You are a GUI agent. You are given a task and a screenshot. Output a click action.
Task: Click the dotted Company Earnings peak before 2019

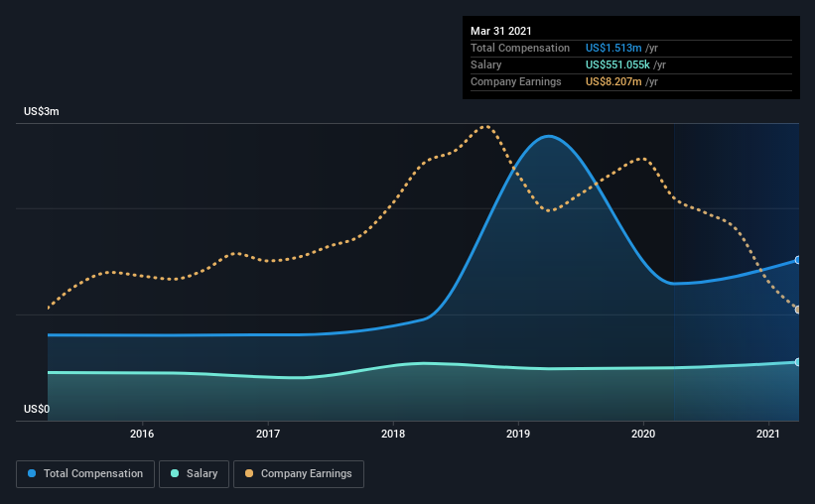point(486,126)
